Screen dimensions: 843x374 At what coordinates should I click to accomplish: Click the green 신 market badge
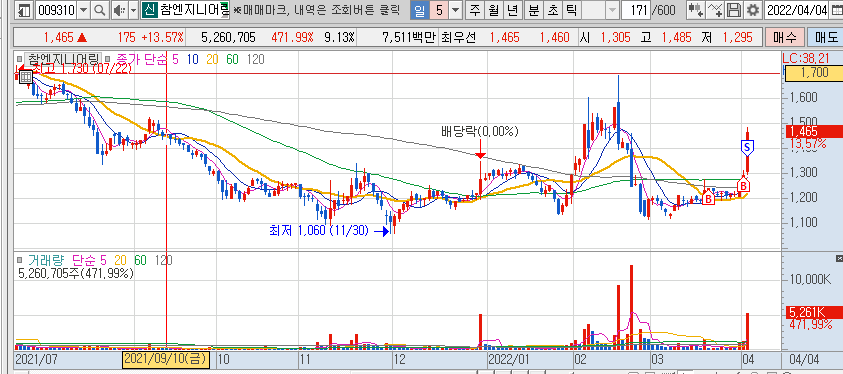[x=150, y=10]
